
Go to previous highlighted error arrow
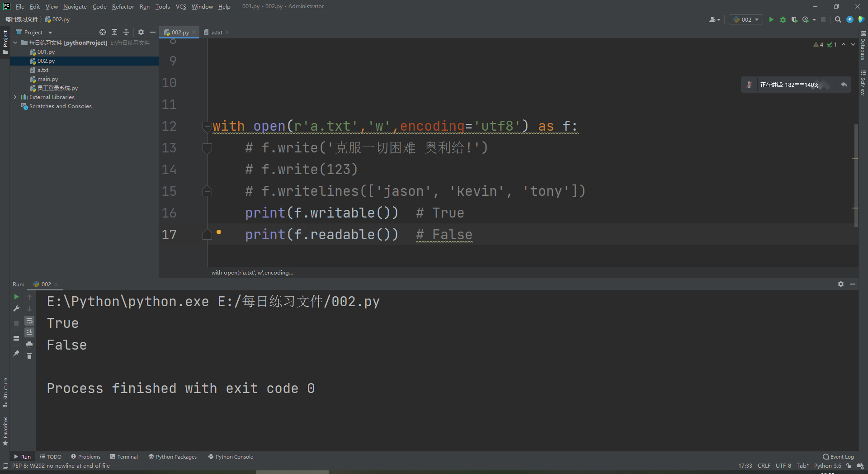pos(844,44)
